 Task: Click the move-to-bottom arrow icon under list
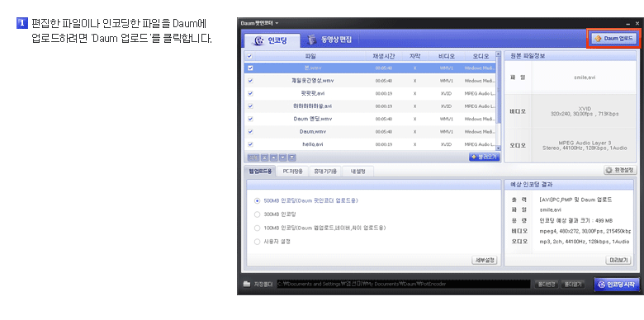tap(292, 158)
